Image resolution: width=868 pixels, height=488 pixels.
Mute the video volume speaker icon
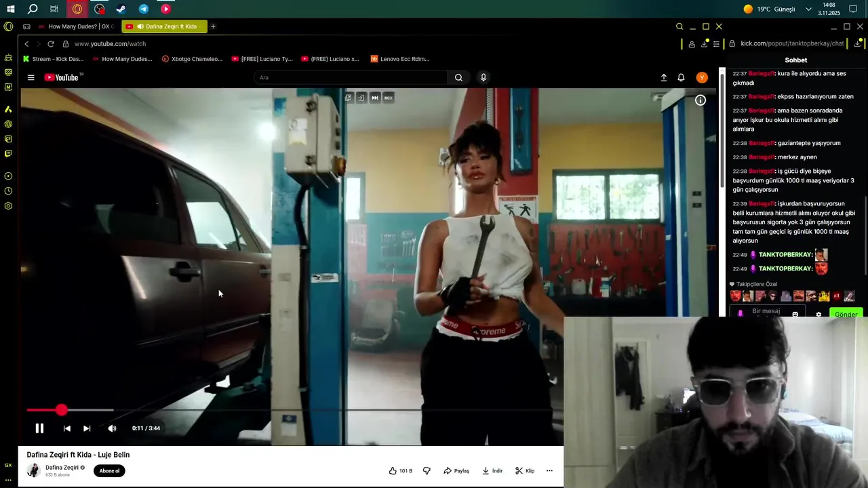coord(112,428)
